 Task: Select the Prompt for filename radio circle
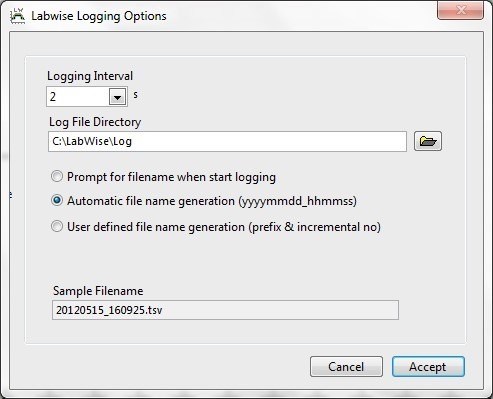pyautogui.click(x=57, y=176)
